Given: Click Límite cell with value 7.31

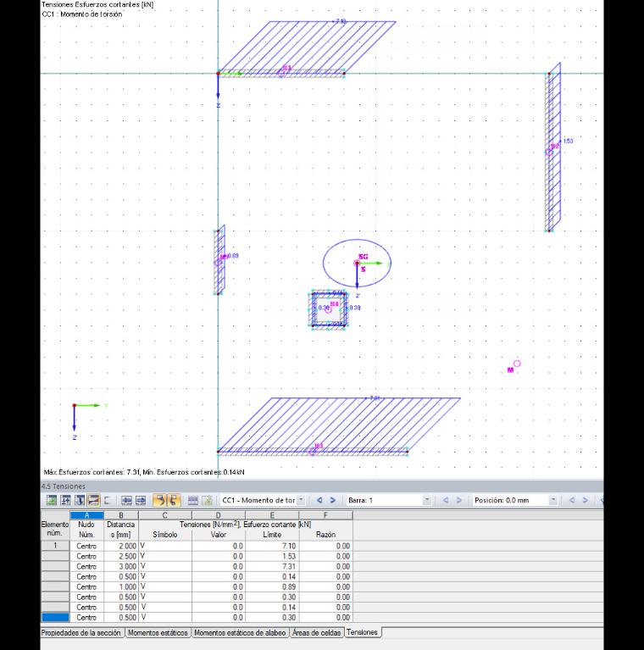Looking at the screenshot, I should 272,566.
